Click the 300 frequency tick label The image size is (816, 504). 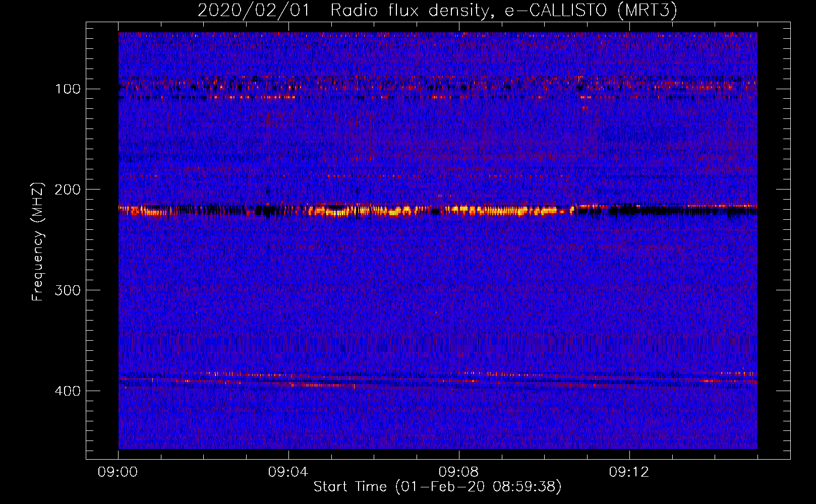pyautogui.click(x=68, y=290)
